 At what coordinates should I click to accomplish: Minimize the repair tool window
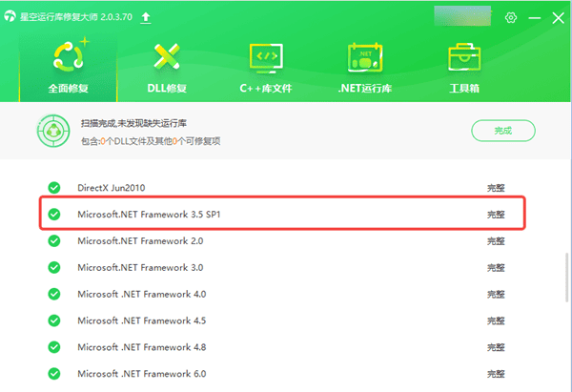click(535, 17)
